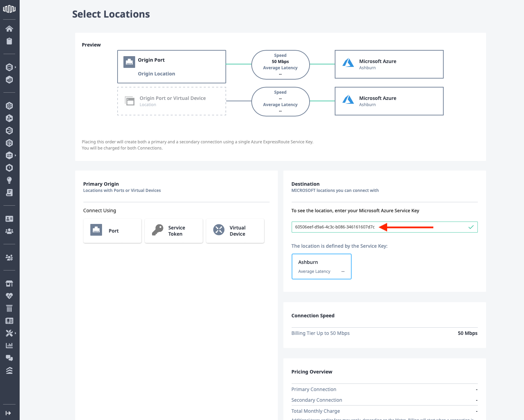524x420 pixels.
Task: Open the ID card icon in the sidebar
Action: tap(9, 219)
